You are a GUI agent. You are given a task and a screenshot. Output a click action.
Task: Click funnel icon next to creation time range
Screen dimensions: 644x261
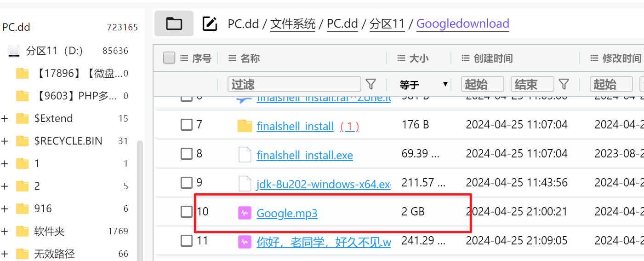[564, 84]
